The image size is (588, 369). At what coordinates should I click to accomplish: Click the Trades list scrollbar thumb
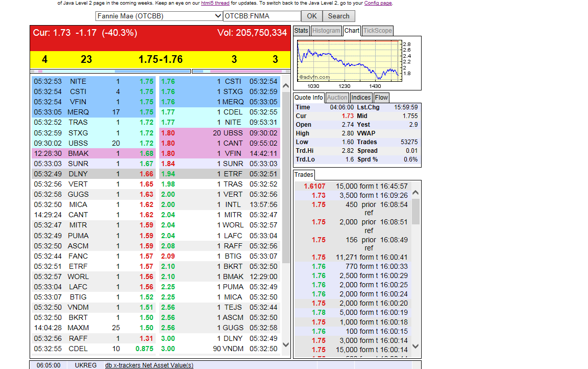415,212
